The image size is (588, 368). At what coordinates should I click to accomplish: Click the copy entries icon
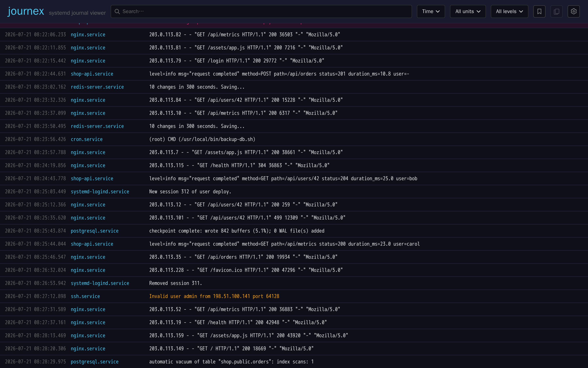(x=556, y=11)
